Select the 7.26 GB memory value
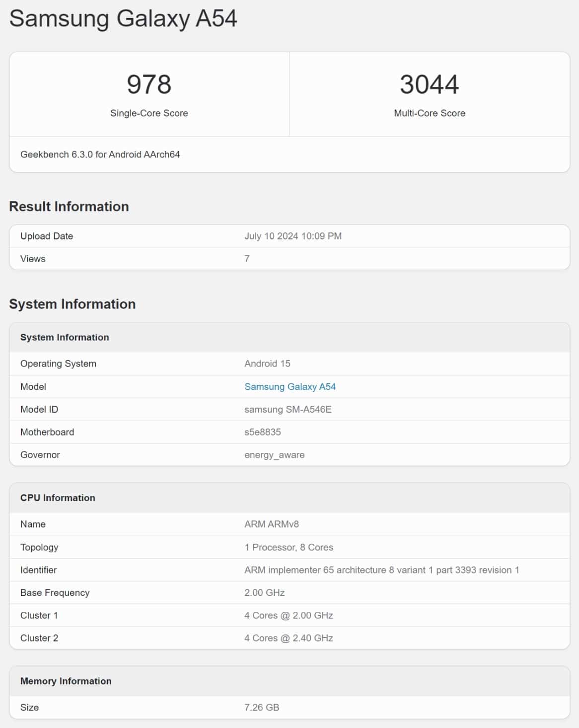This screenshot has width=579, height=728. click(262, 707)
